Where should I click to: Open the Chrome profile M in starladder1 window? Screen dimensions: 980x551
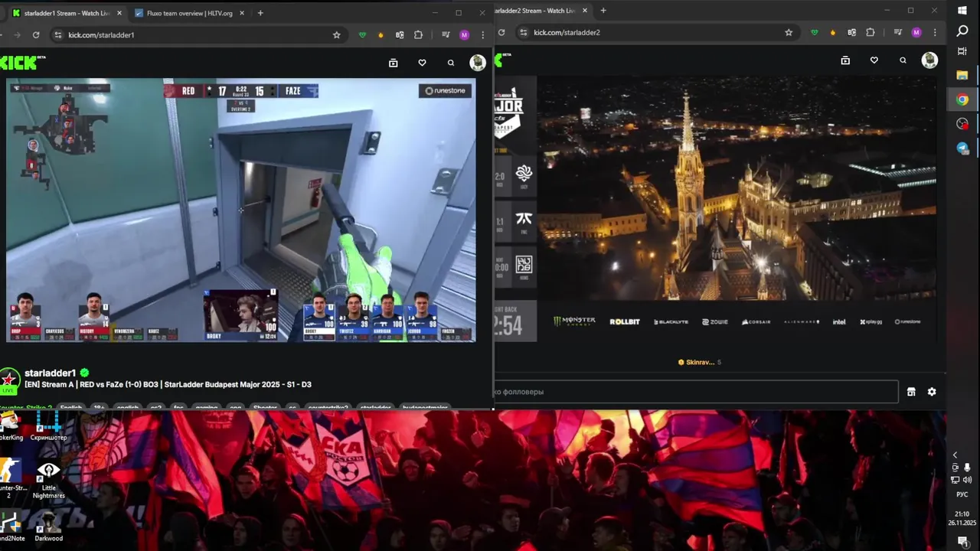(464, 34)
